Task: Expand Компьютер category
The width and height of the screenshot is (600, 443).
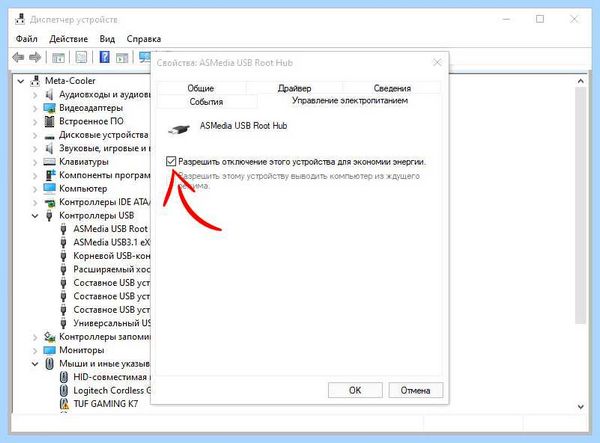Action: (35, 189)
